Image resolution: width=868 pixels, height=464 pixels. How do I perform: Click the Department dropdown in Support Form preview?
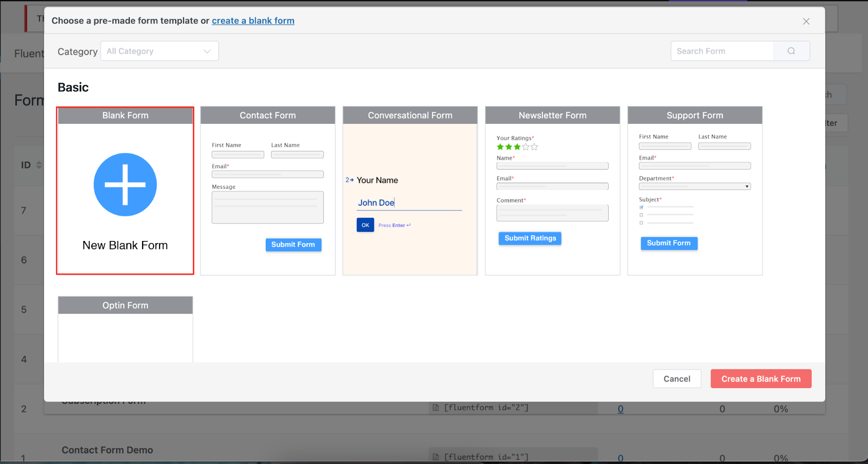[695, 186]
